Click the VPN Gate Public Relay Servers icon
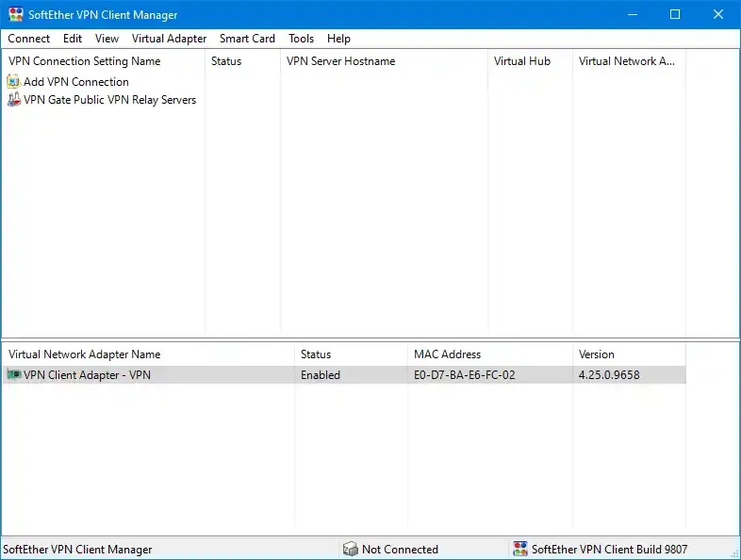Screen dimensions: 741x560 tap(14, 100)
